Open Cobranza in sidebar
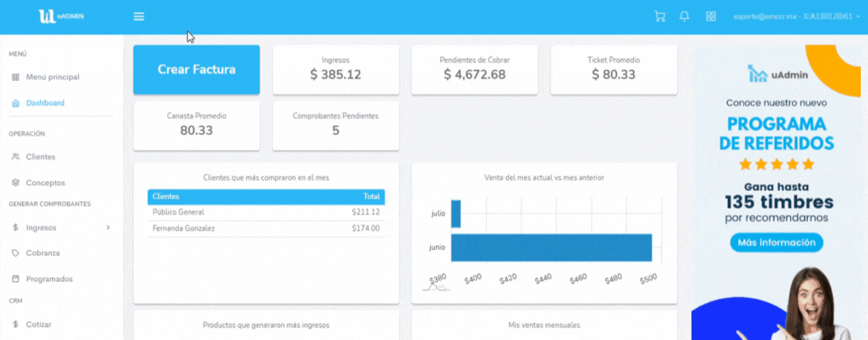The height and width of the screenshot is (340, 868). pos(43,253)
